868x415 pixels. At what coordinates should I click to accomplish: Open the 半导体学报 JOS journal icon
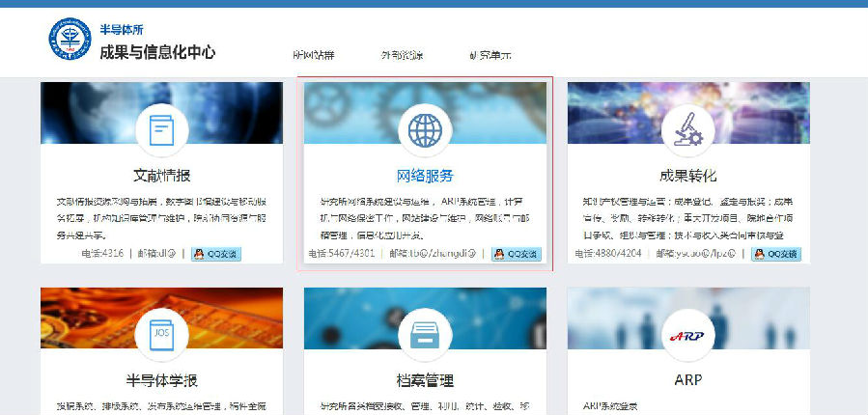click(x=161, y=334)
